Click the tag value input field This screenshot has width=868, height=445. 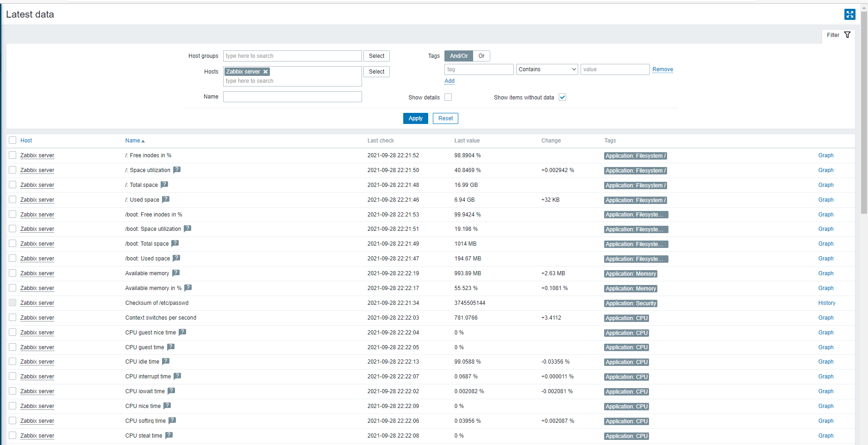[615, 69]
